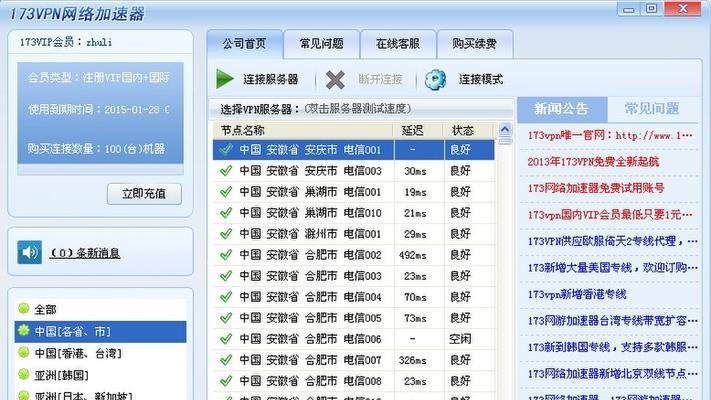Open 173VPN供应欧服倚天2专线代理 link
The height and width of the screenshot is (400, 711).
coord(612,241)
